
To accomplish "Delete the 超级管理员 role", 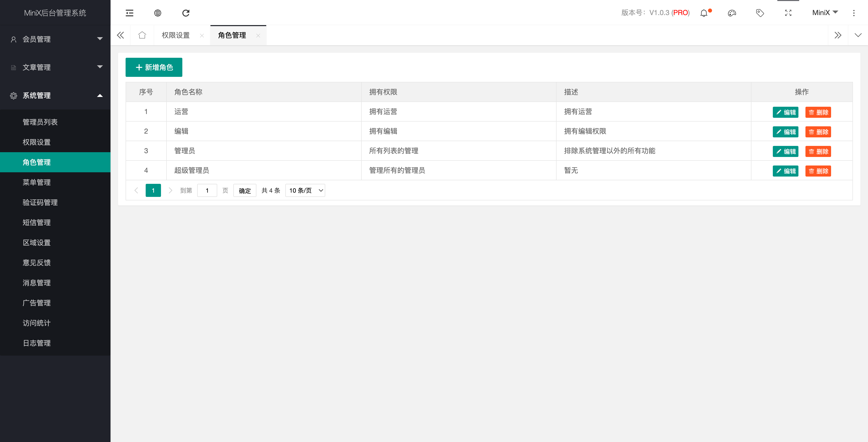I will pos(818,171).
